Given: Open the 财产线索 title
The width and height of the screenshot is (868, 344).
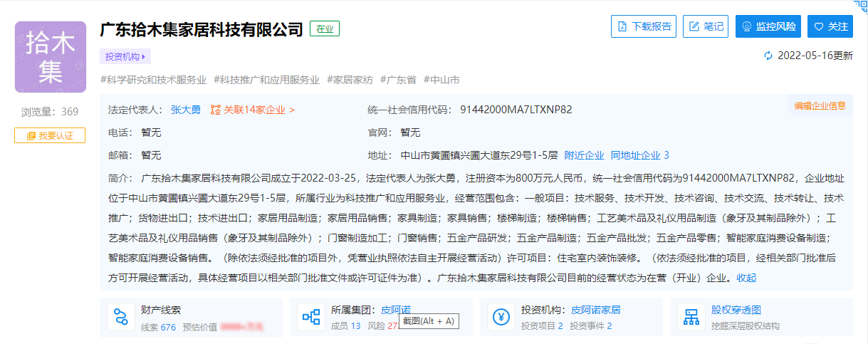Looking at the screenshot, I should [161, 310].
